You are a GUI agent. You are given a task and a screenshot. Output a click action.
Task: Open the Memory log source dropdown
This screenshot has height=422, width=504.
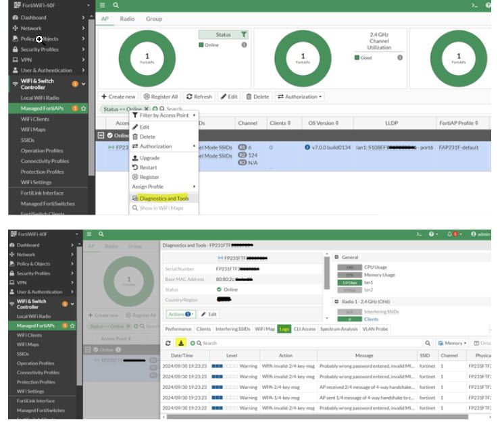tap(452, 343)
